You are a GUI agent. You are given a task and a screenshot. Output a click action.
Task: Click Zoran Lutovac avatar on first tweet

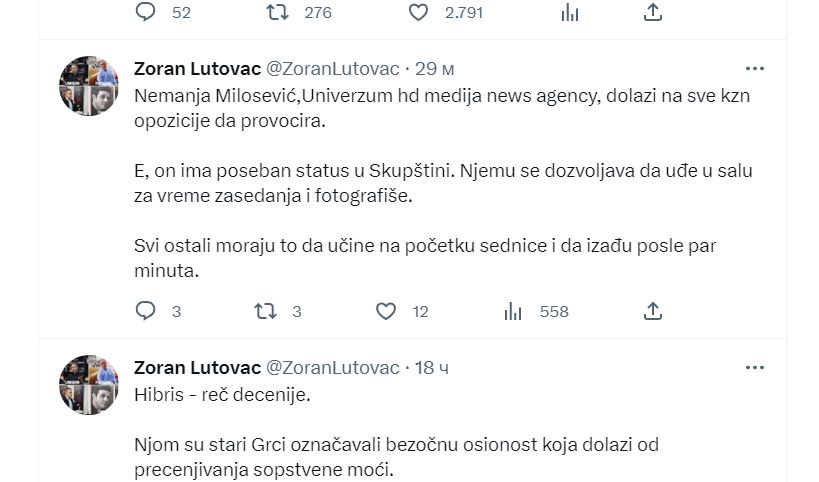[x=89, y=86]
